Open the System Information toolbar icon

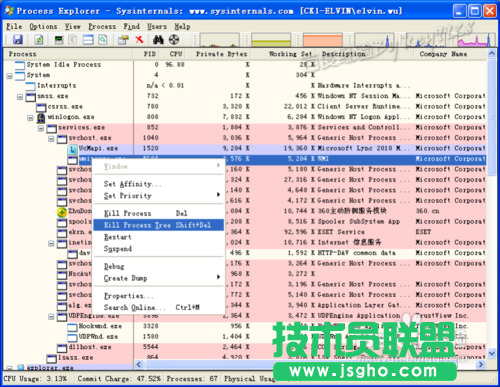59,40
